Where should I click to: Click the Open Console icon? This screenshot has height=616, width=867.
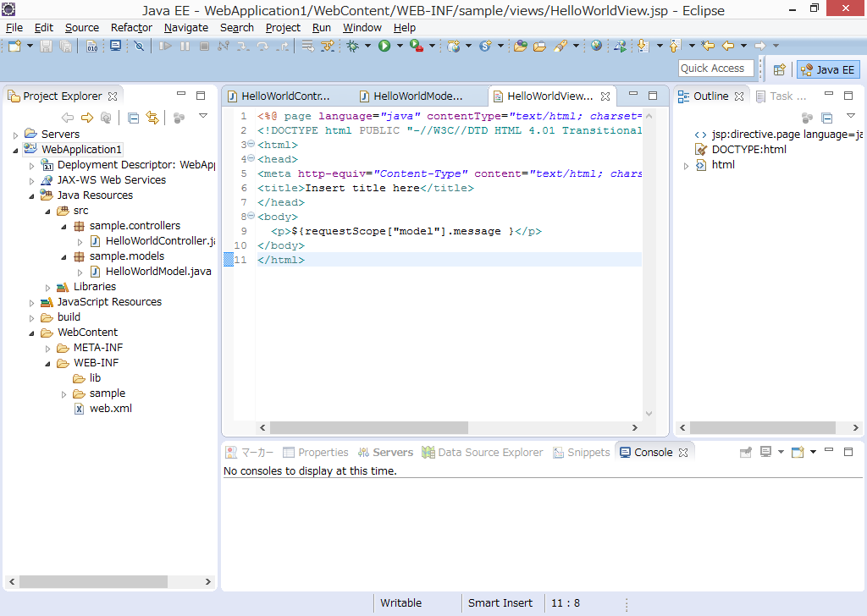(798, 453)
